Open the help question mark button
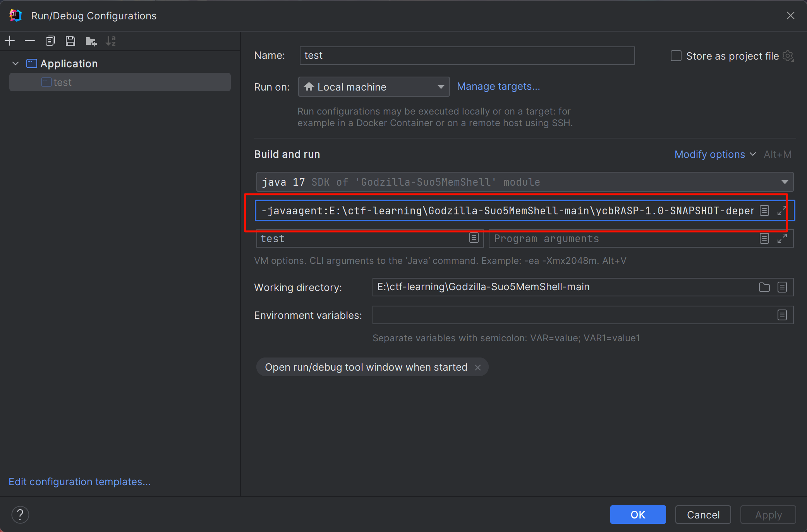This screenshot has height=532, width=807. point(20,515)
